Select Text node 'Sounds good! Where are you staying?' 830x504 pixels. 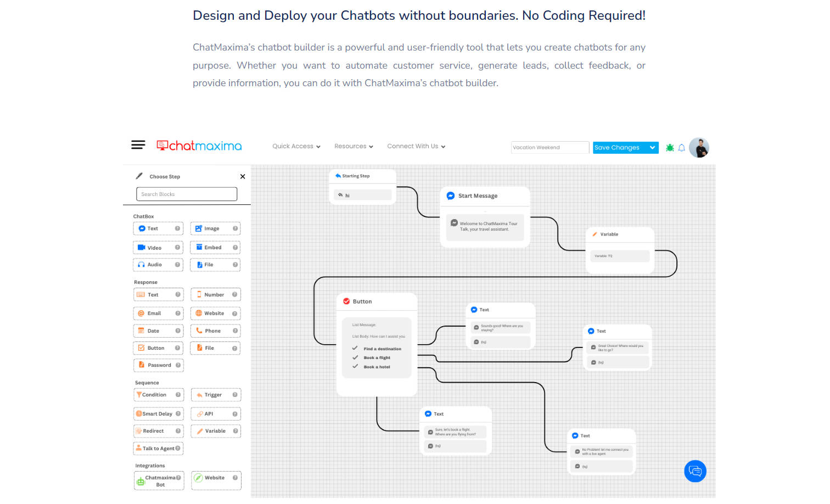point(501,326)
